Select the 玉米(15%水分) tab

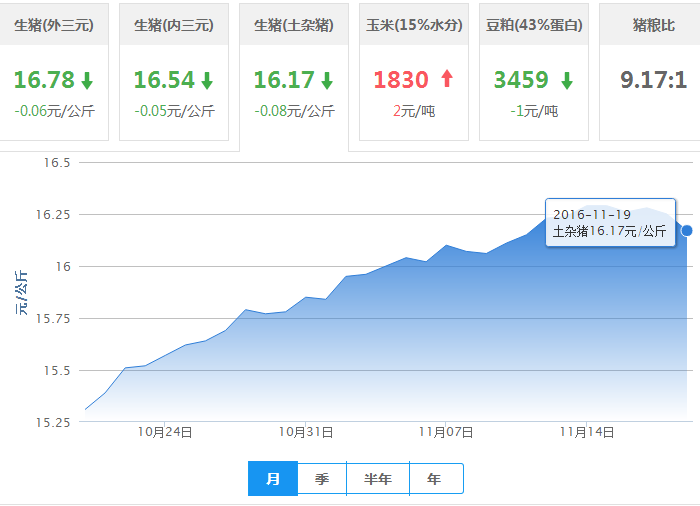[414, 25]
